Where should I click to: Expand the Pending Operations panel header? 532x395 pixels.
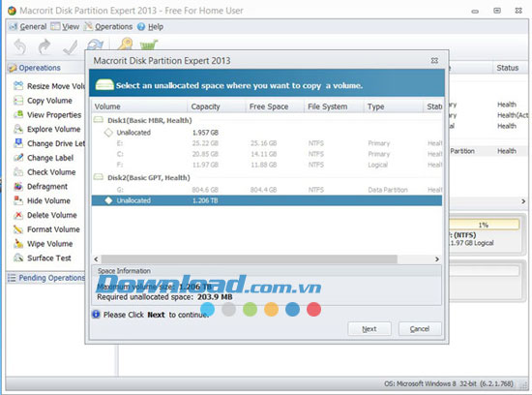(46, 278)
